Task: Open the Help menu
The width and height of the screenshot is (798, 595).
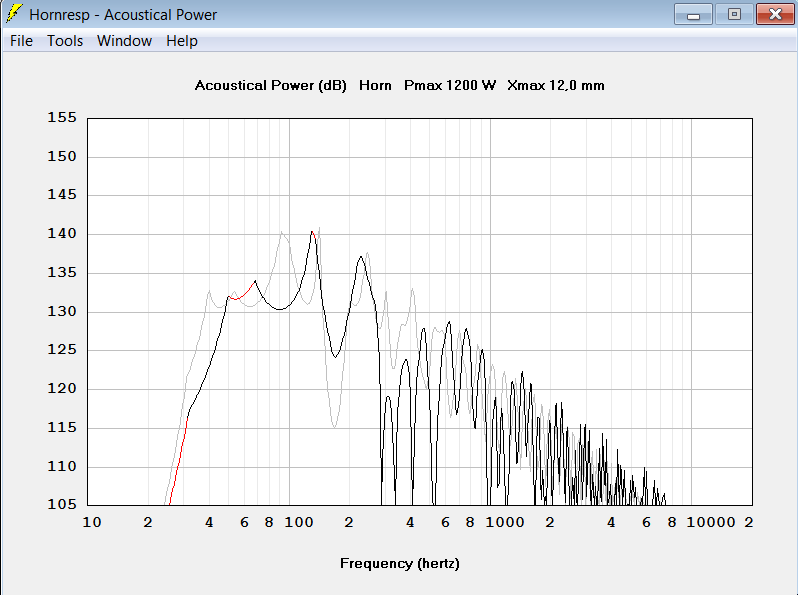Action: (182, 41)
